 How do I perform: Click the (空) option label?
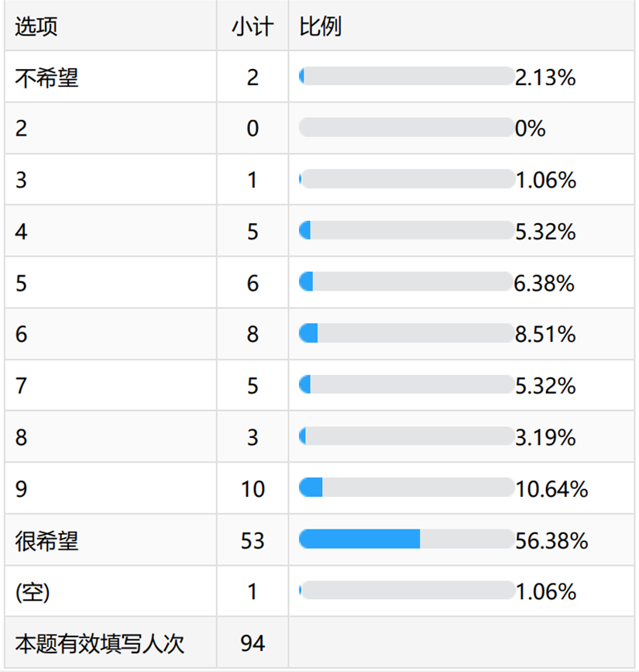(x=33, y=592)
